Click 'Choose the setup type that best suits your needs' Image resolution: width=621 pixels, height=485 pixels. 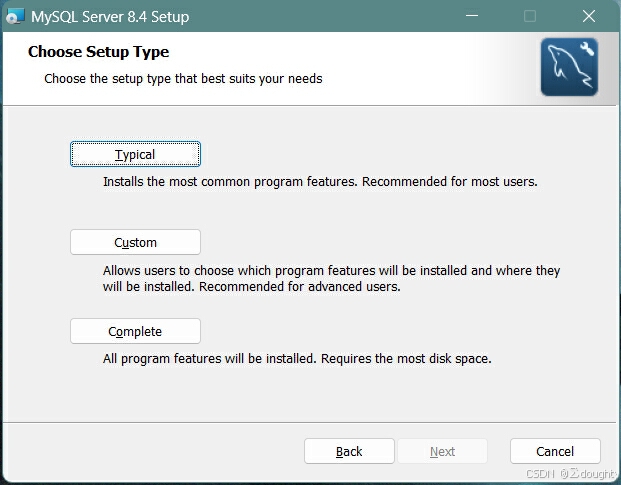pyautogui.click(x=183, y=79)
